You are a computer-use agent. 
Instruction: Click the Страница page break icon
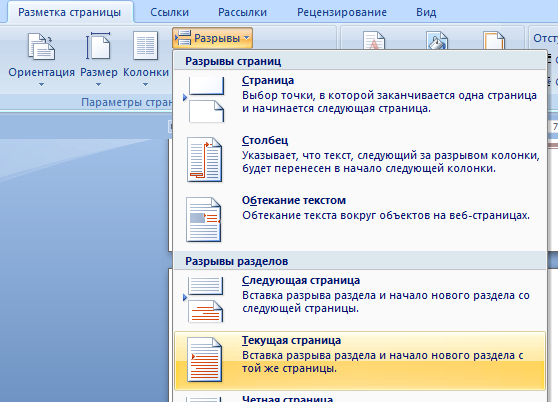pyautogui.click(x=205, y=99)
